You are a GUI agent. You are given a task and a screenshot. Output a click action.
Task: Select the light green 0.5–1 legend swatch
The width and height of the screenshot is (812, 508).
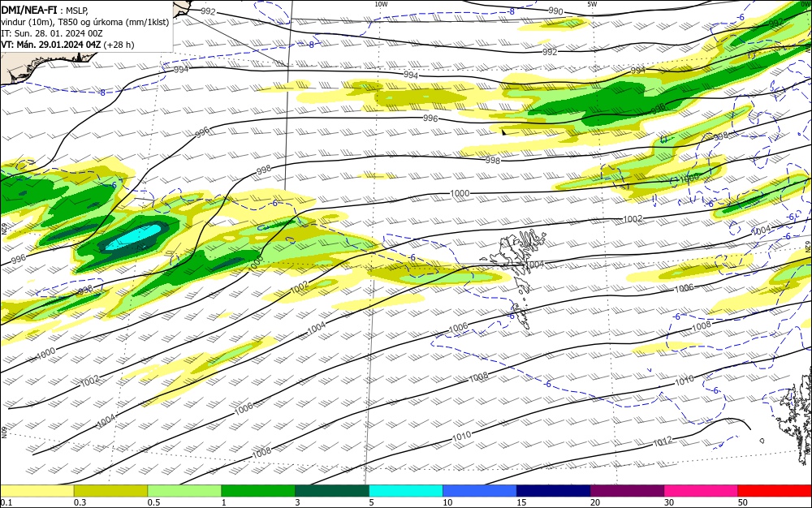pos(184,491)
